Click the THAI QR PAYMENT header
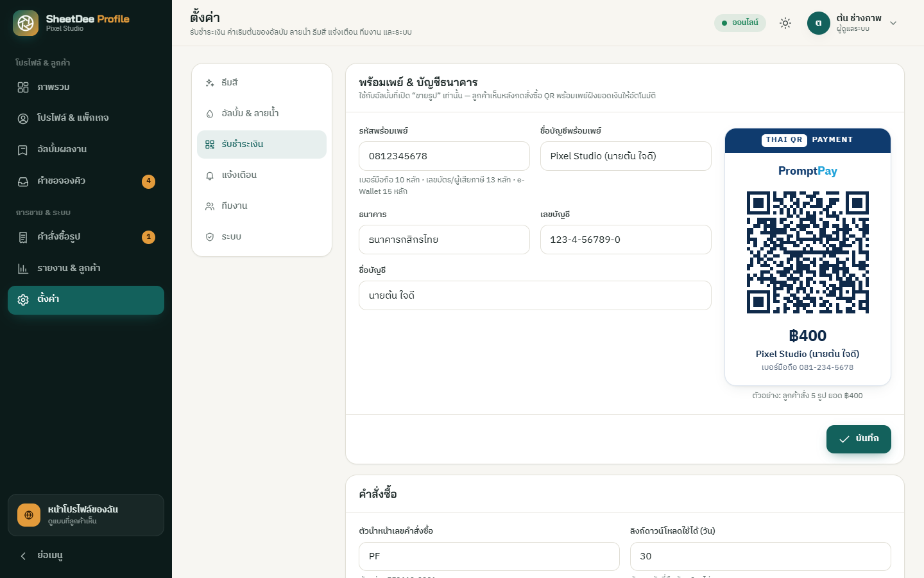 [808, 140]
